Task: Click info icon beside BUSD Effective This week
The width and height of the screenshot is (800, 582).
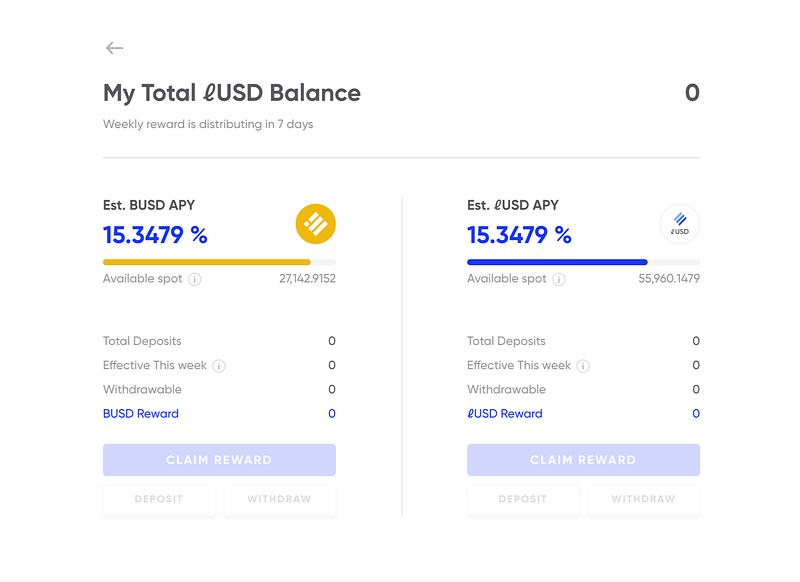Action: (x=219, y=366)
